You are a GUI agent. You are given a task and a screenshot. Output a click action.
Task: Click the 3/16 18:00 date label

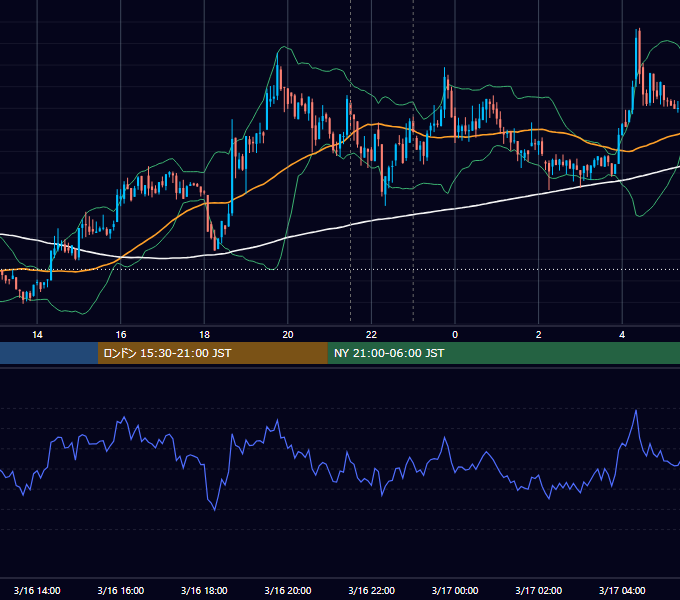click(x=204, y=590)
